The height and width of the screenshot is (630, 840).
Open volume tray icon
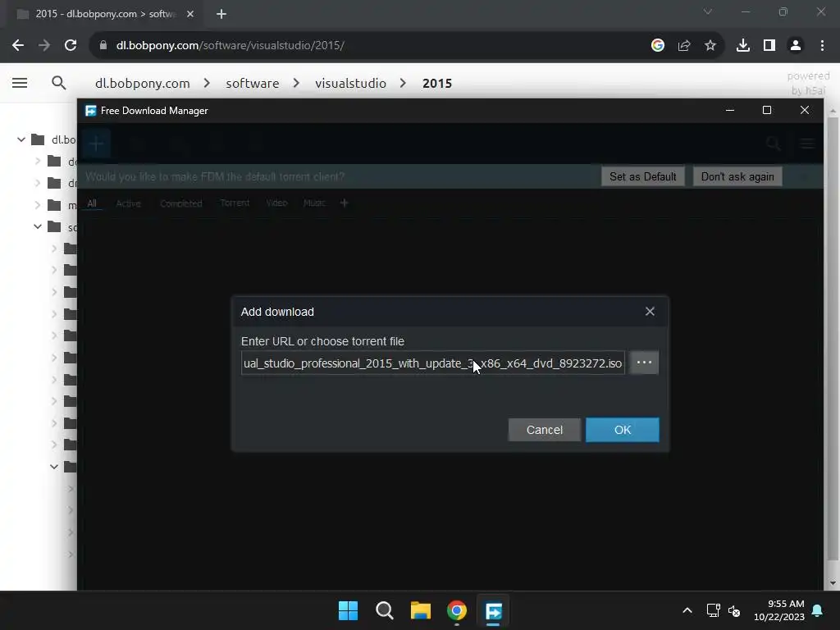tap(734, 610)
